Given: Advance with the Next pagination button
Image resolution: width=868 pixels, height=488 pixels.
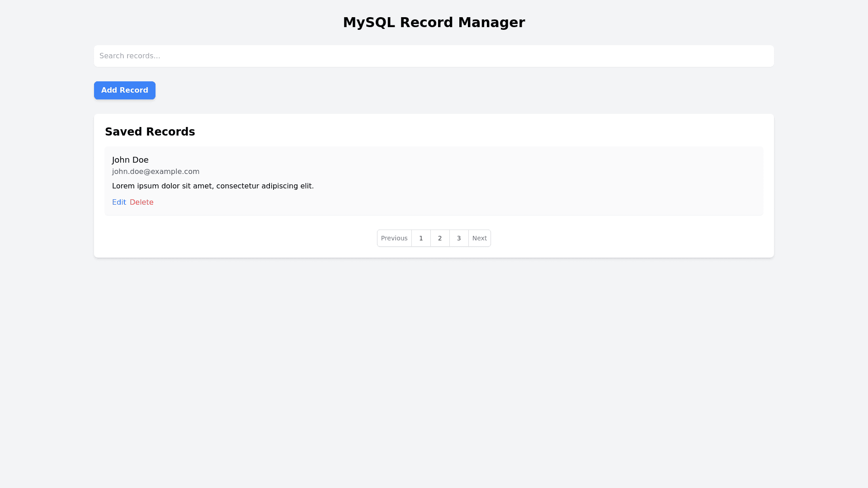Looking at the screenshot, I should click(x=479, y=238).
